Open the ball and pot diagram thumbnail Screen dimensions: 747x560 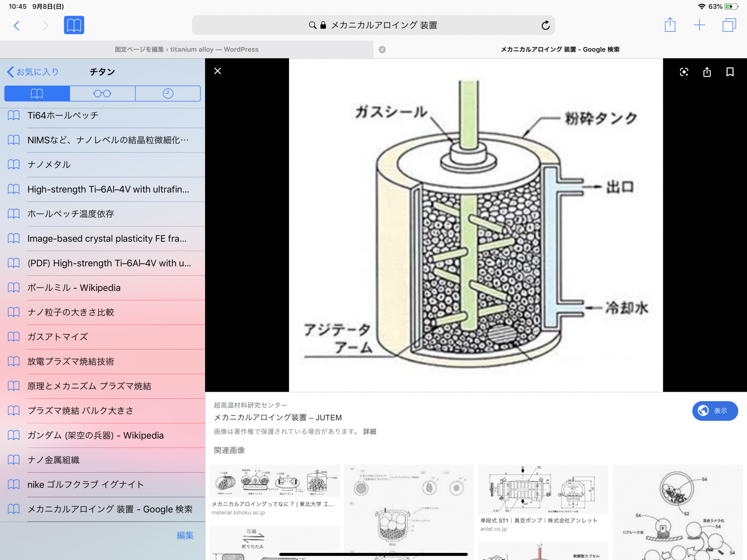pos(409,512)
